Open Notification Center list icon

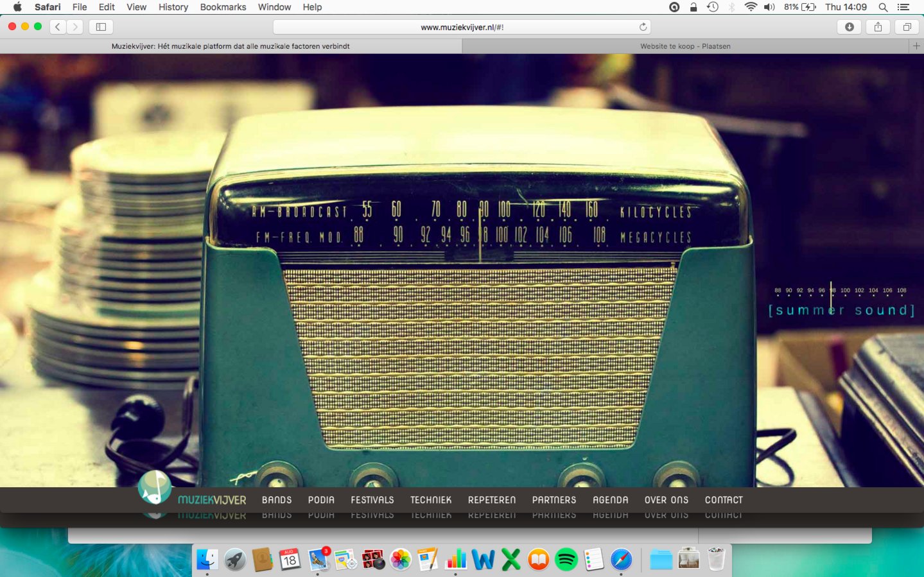click(903, 7)
